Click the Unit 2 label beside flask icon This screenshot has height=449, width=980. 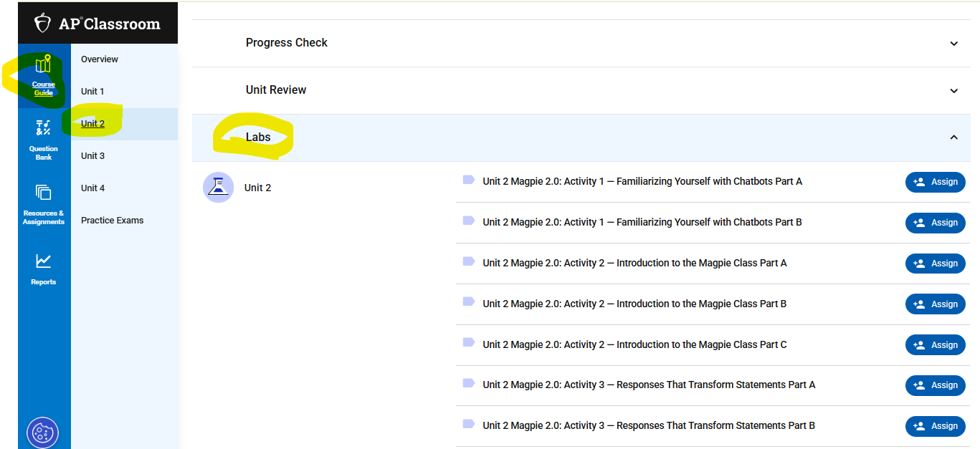point(257,188)
